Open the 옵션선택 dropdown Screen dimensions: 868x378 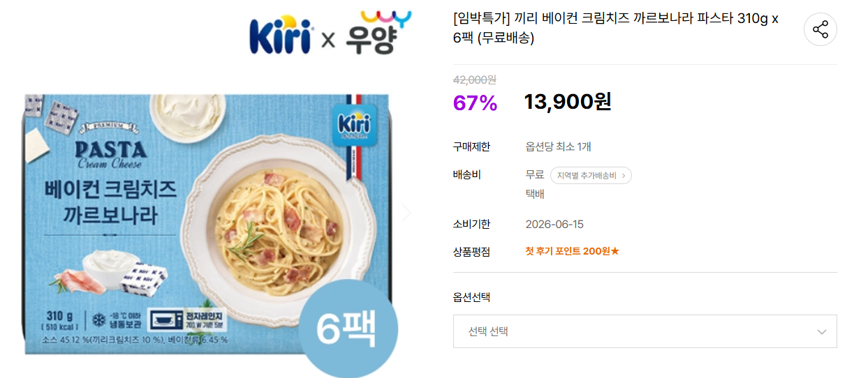(645, 331)
